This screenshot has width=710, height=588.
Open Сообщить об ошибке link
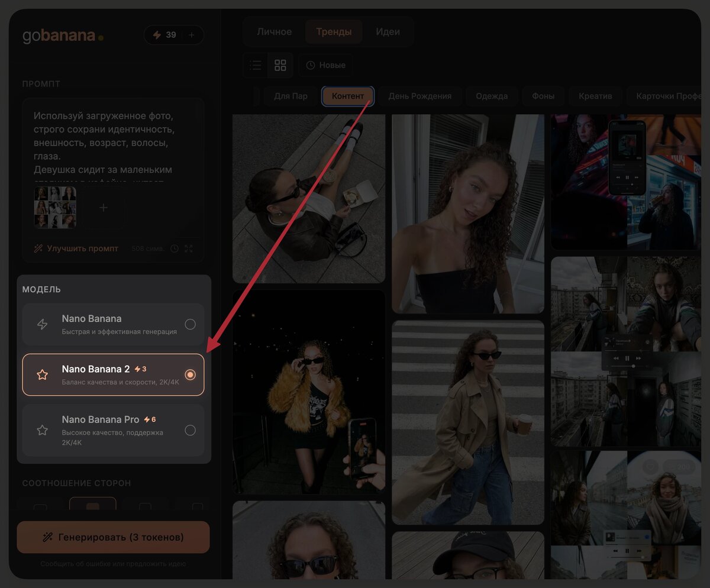click(x=113, y=564)
